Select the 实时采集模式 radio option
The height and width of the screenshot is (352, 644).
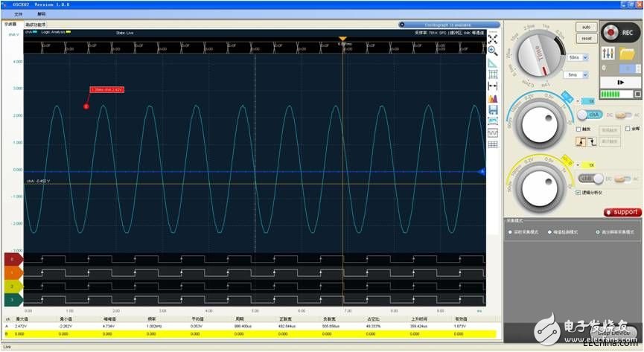coord(510,232)
